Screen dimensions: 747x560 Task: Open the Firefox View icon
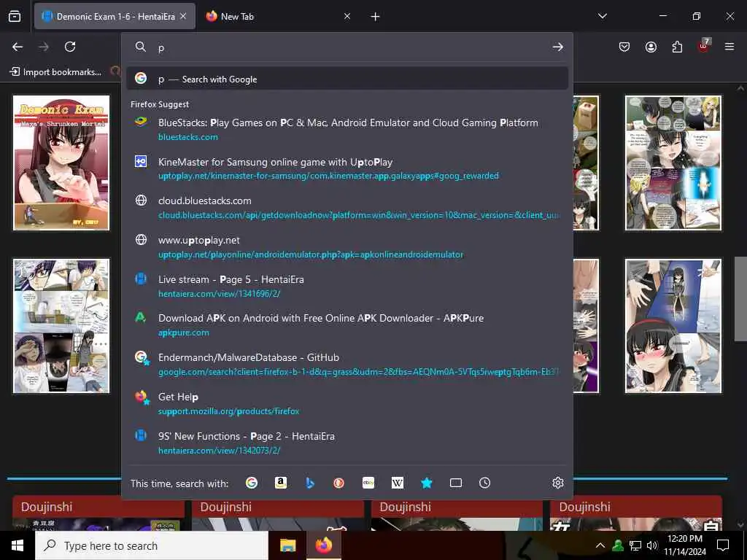click(15, 16)
